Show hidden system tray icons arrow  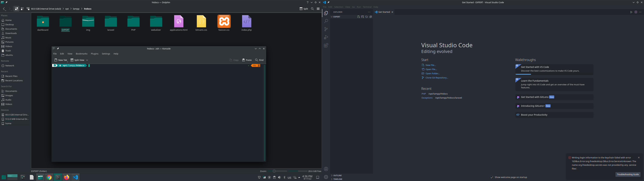tap(299, 177)
